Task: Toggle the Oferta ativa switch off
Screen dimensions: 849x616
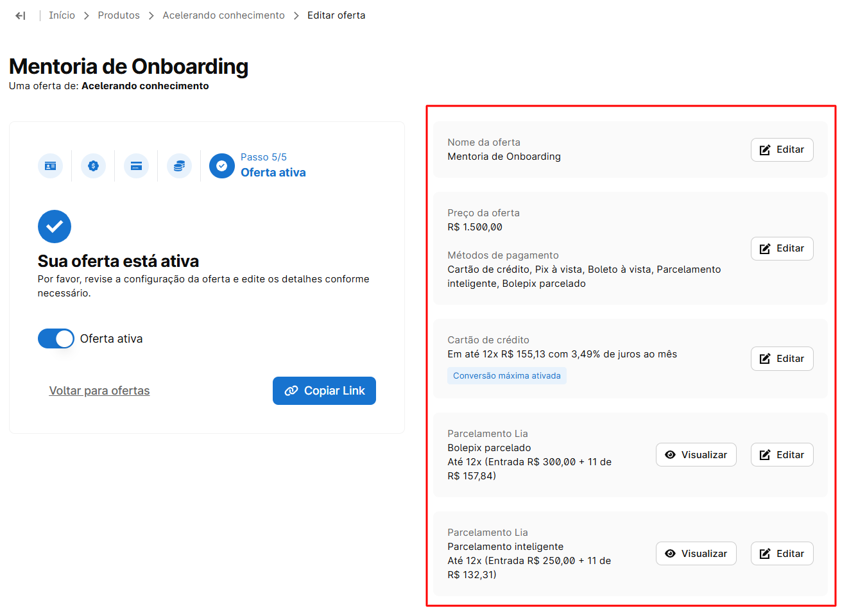Action: pyautogui.click(x=56, y=339)
